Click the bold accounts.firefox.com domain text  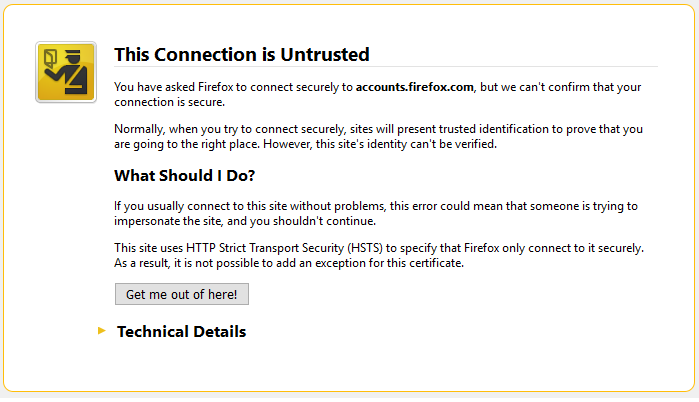(415, 88)
